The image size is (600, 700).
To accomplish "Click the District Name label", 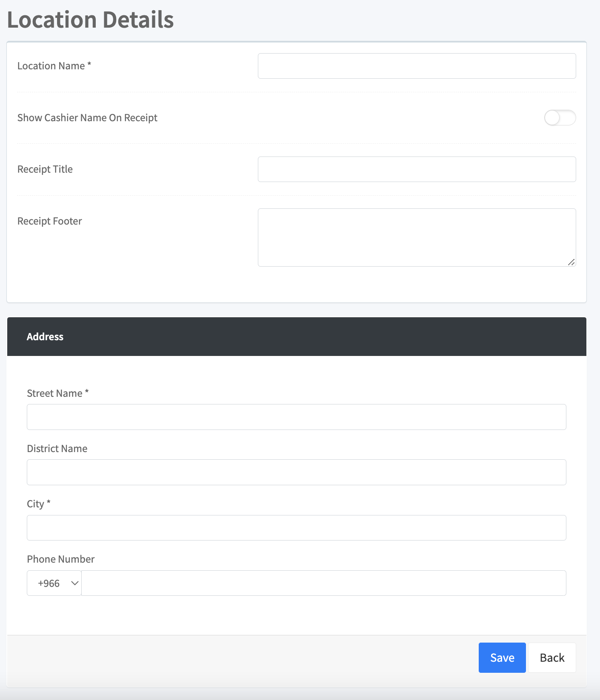I will (57, 449).
